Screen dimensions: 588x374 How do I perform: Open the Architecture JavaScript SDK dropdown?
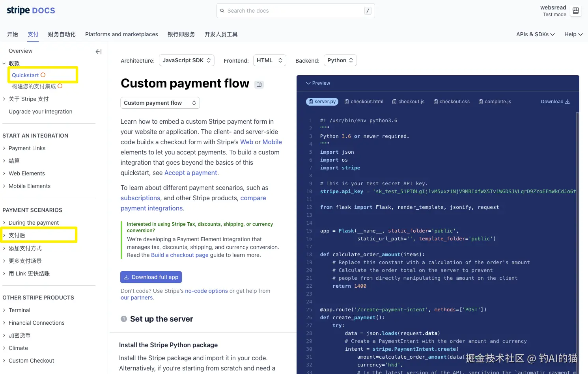pyautogui.click(x=187, y=60)
